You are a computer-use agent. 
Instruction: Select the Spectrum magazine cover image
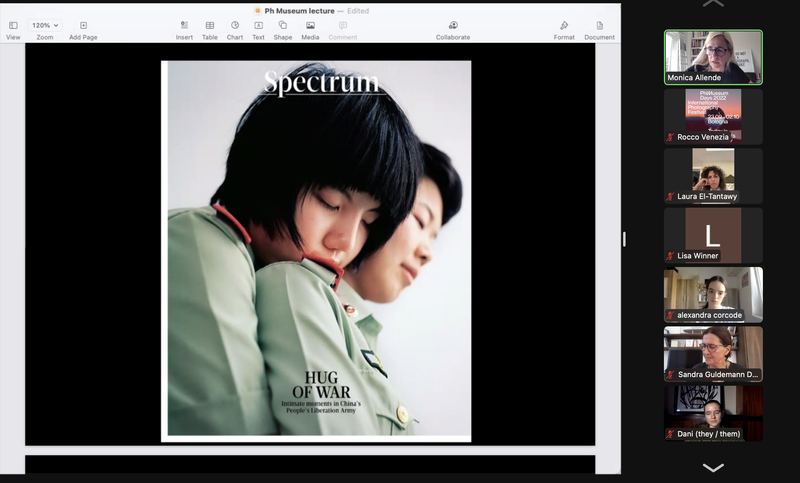click(x=316, y=251)
